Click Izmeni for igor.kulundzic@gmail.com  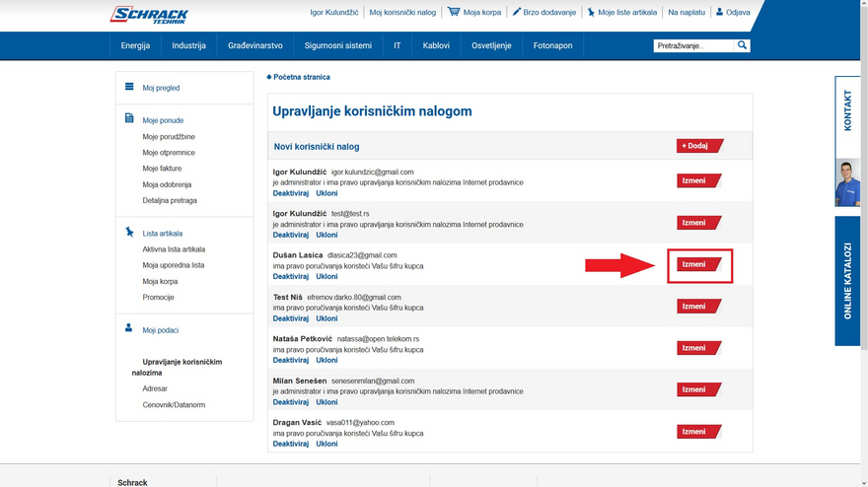(698, 180)
